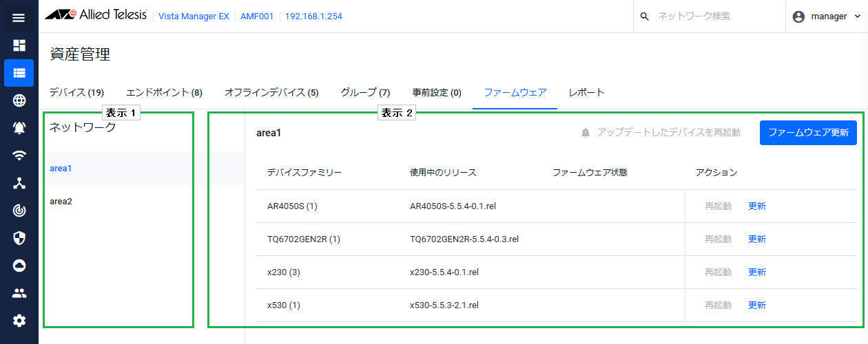868x344 pixels.
Task: Click the cloud icon in the sidebar
Action: (19, 266)
